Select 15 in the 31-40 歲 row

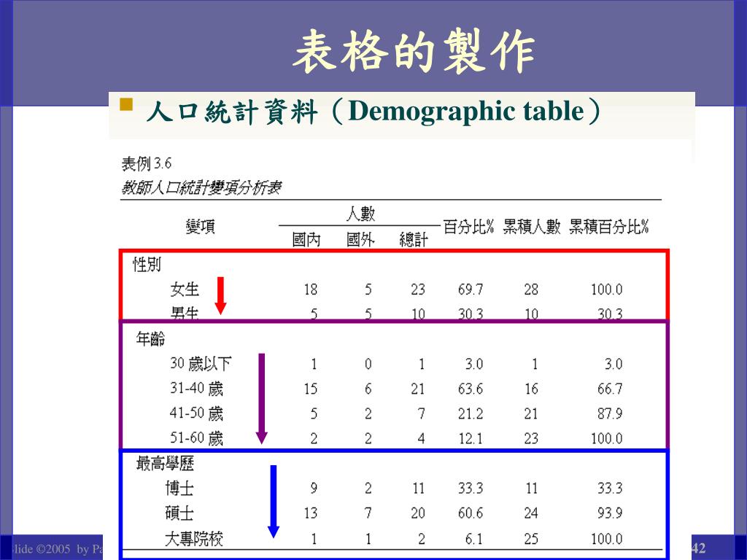(x=311, y=389)
